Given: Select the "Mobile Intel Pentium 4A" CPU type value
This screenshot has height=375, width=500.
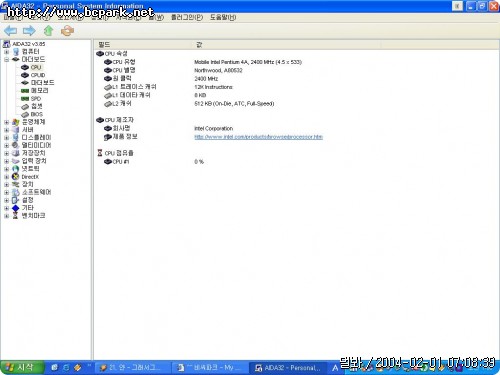Looking at the screenshot, I should [248, 62].
